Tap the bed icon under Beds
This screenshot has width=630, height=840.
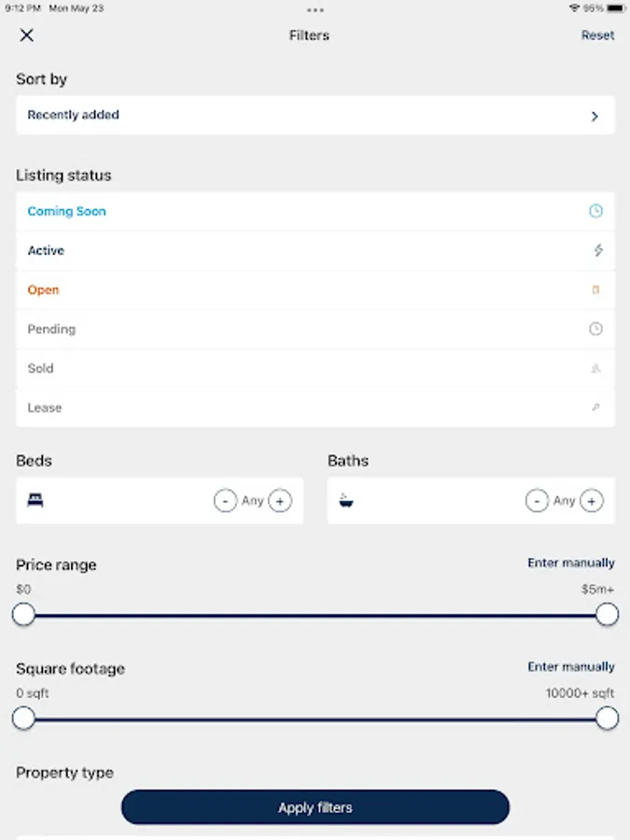click(35, 501)
